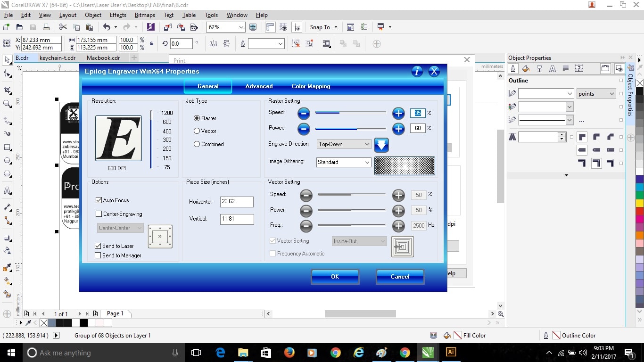644x362 pixels.
Task: Open the outline units points dropdown
Action: click(x=596, y=94)
